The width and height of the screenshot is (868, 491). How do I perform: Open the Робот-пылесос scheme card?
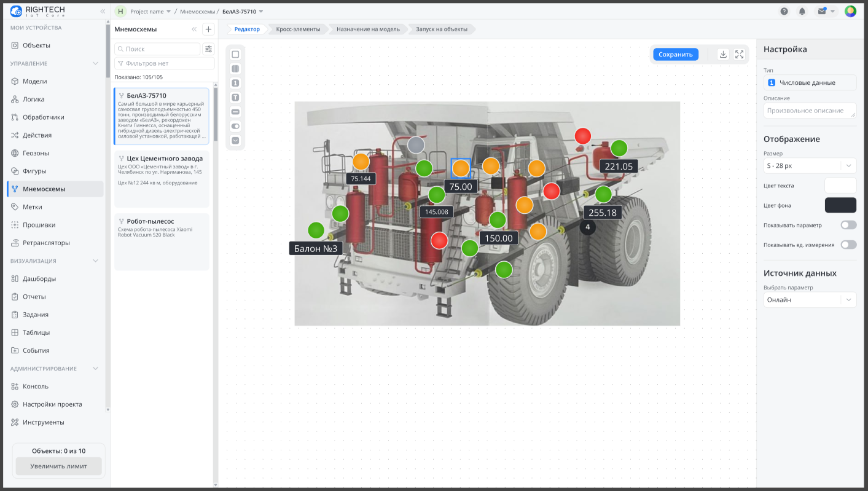(162, 242)
